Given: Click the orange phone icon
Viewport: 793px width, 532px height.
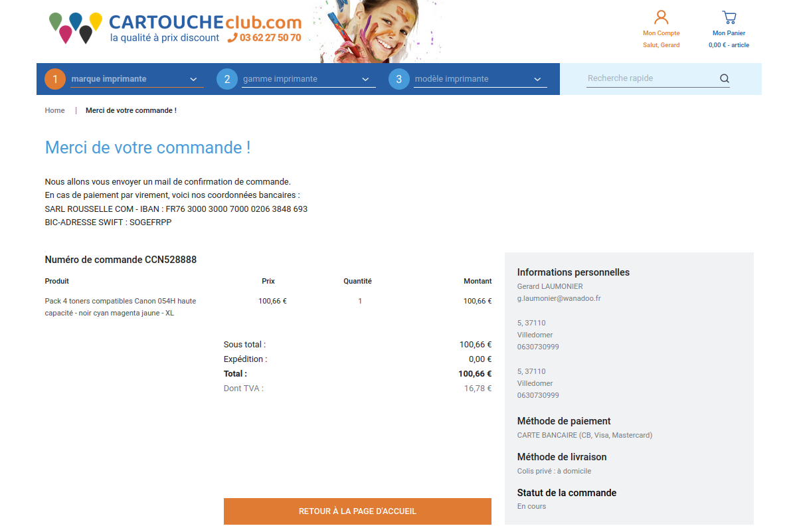Looking at the screenshot, I should pos(232,38).
